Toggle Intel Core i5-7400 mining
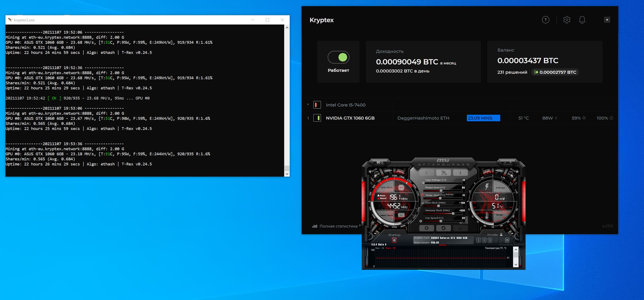The height and width of the screenshot is (300, 644). (317, 105)
